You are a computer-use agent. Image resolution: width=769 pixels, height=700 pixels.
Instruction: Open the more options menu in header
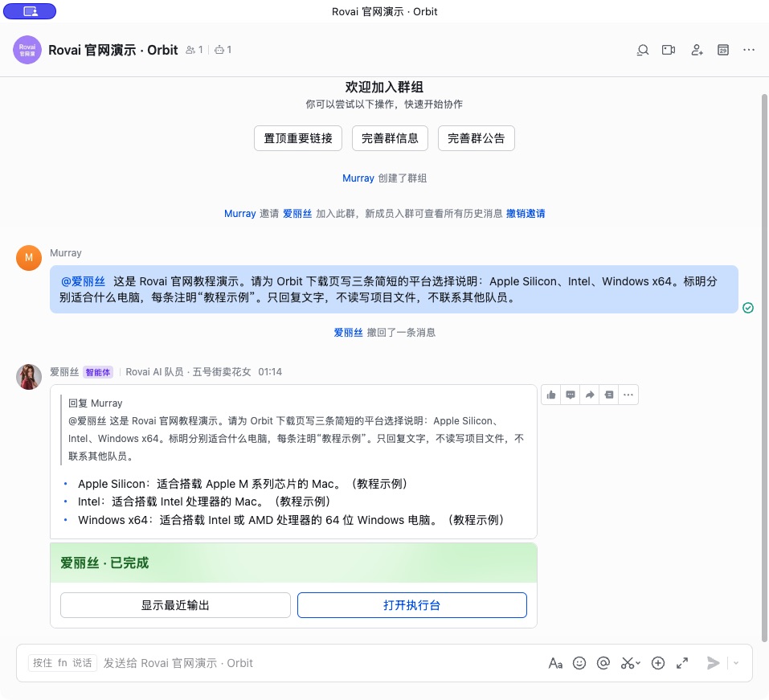point(748,50)
